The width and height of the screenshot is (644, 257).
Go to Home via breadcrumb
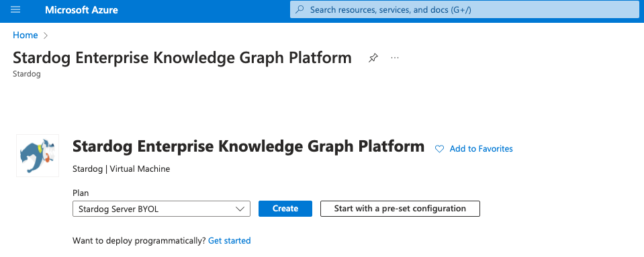tap(25, 36)
